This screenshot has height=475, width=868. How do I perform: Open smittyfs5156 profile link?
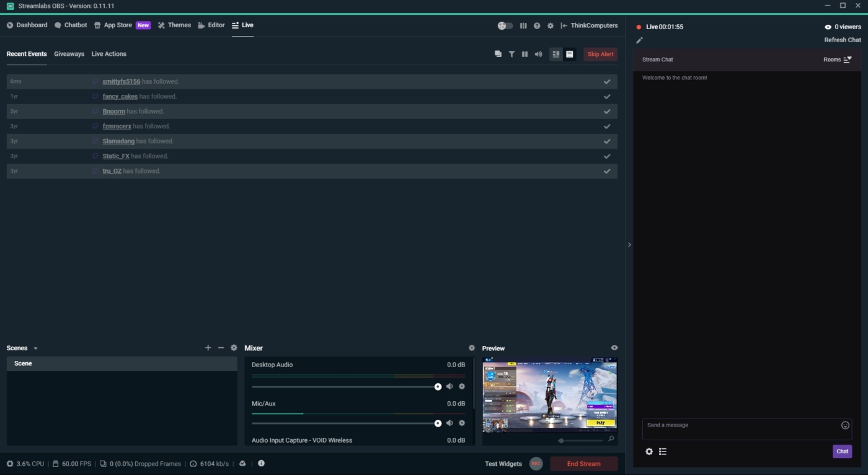[x=122, y=81]
